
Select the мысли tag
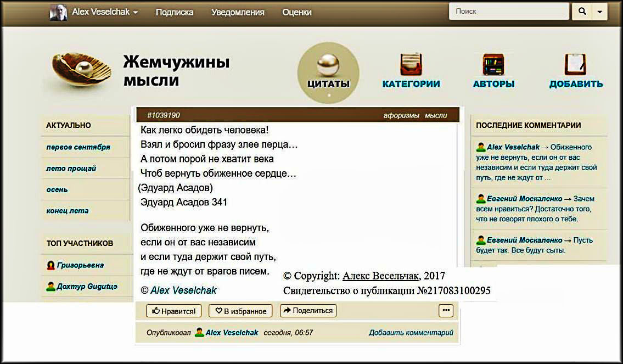[x=436, y=115]
